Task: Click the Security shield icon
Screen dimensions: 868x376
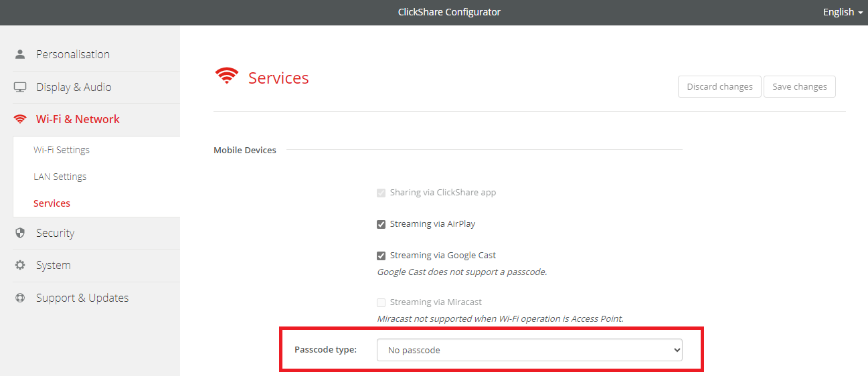Action: tap(20, 233)
